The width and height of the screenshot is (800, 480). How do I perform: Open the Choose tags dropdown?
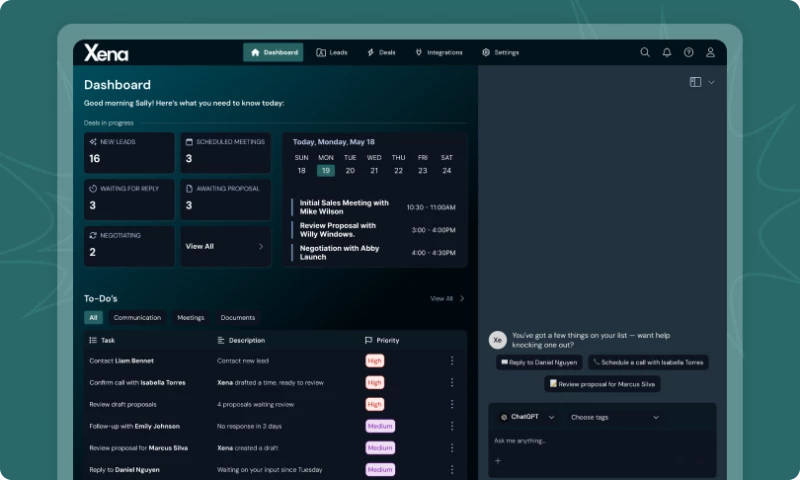pos(615,417)
